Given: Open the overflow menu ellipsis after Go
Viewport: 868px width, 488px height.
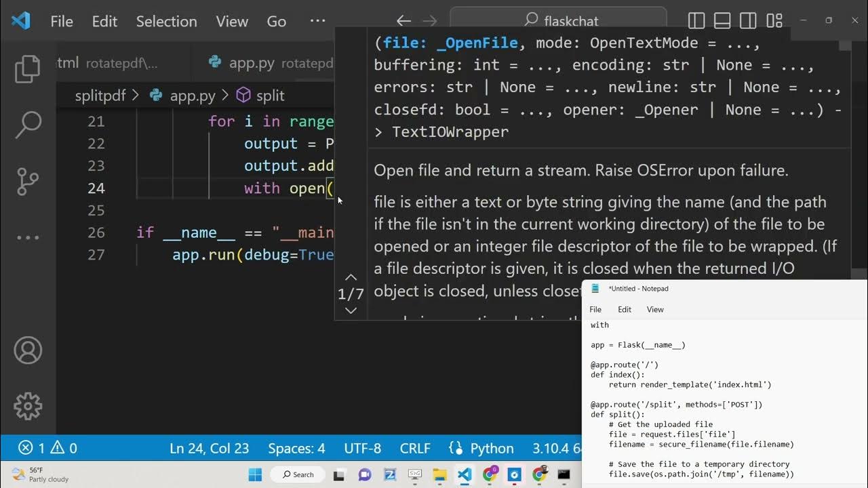Looking at the screenshot, I should [317, 21].
